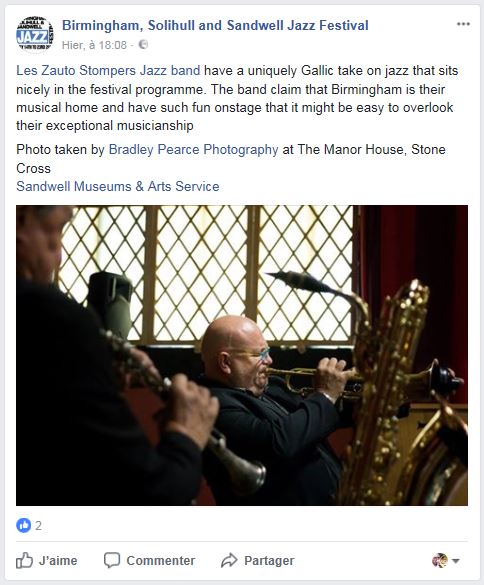Click the post description text paragraph
Screen dimensions: 484x585
point(237,98)
